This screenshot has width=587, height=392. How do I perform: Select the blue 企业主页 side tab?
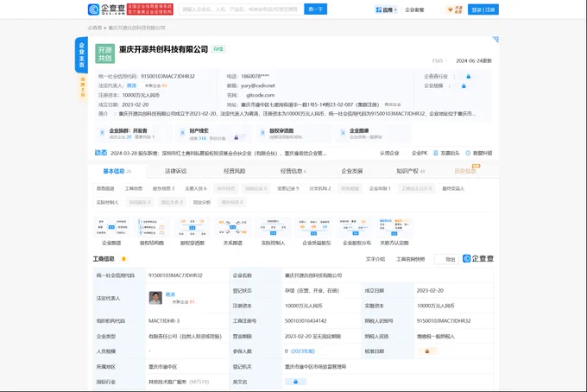(x=81, y=54)
